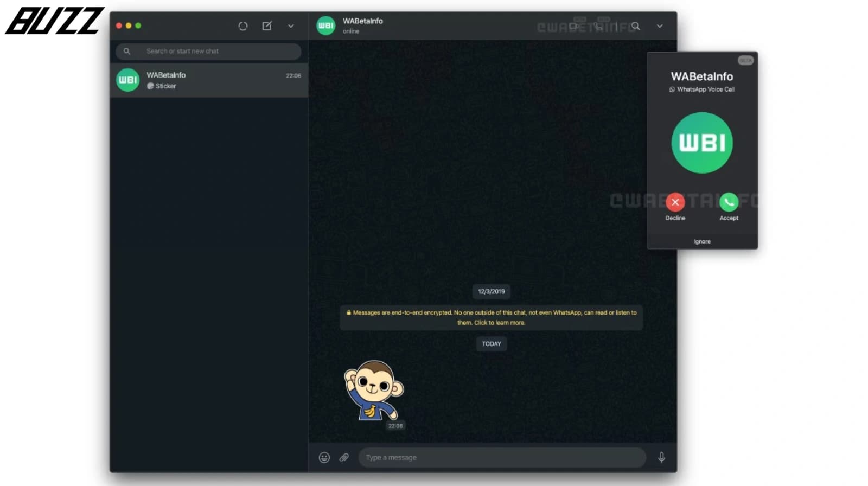Click the large WBI avatar in call popup
The width and height of the screenshot is (868, 486).
[702, 143]
